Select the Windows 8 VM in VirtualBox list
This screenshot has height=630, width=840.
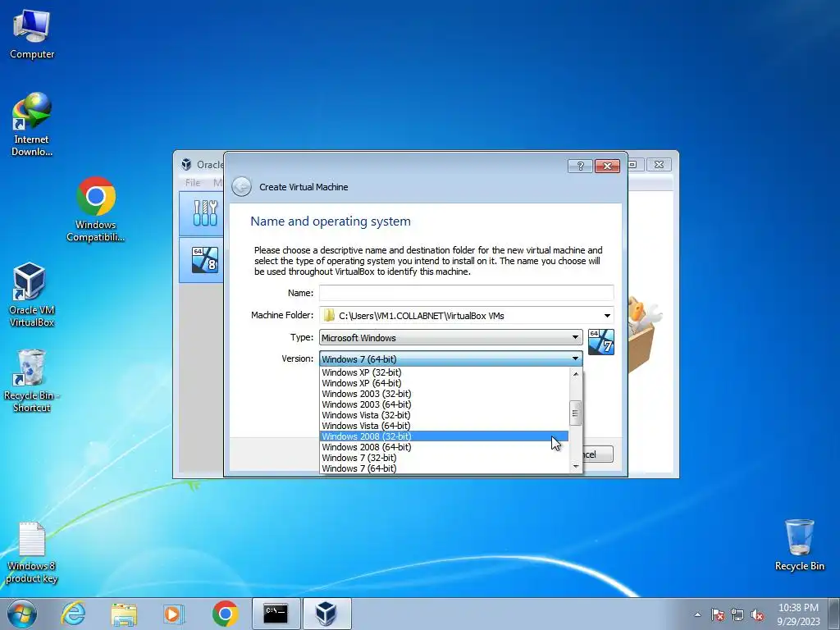pyautogui.click(x=205, y=260)
